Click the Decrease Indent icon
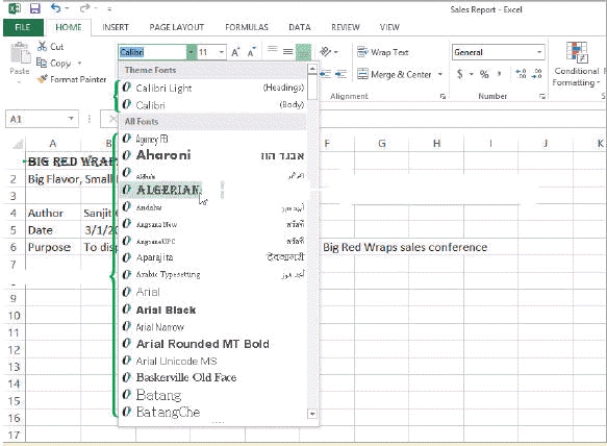Image resolution: width=607 pixels, height=446 pixels. (x=325, y=74)
